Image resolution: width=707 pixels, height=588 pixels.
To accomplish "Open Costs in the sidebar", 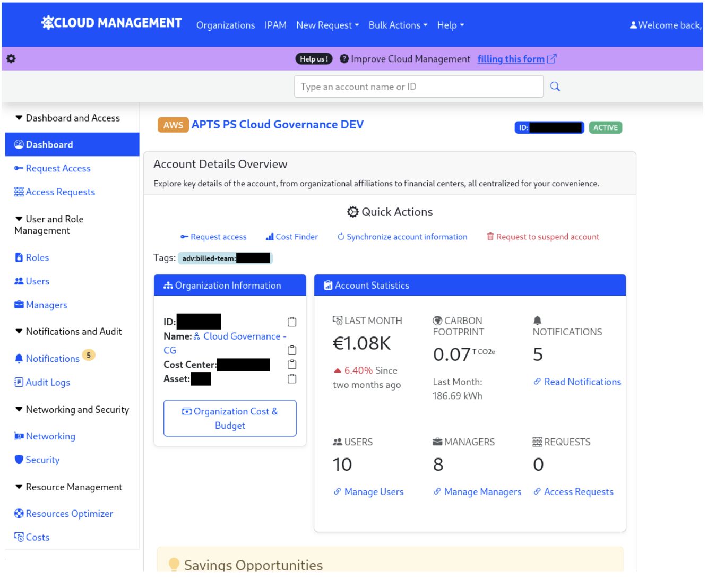I will (x=32, y=538).
